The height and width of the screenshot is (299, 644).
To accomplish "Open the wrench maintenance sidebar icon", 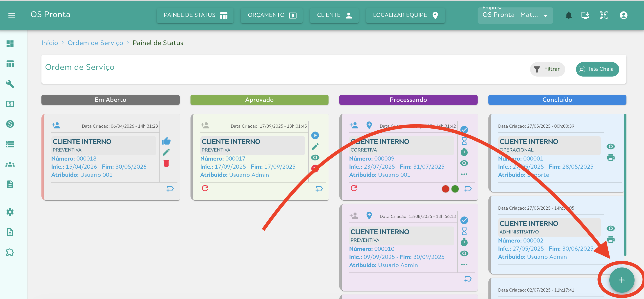I will pos(10,84).
